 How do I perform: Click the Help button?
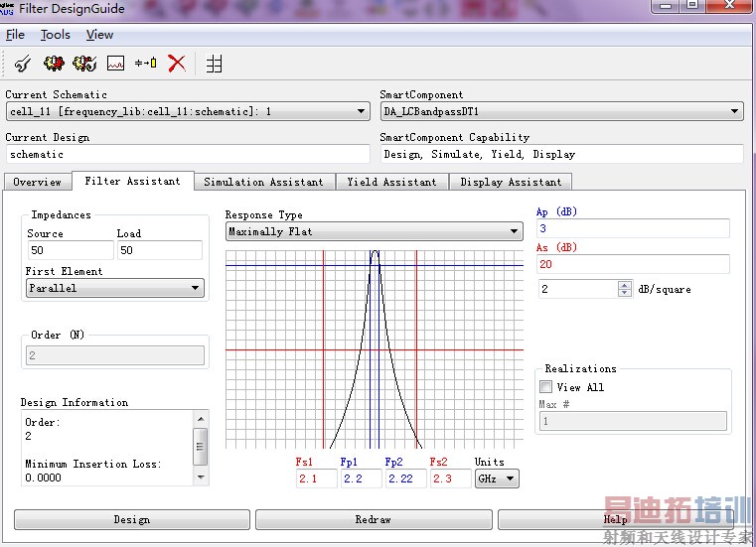pyautogui.click(x=616, y=519)
